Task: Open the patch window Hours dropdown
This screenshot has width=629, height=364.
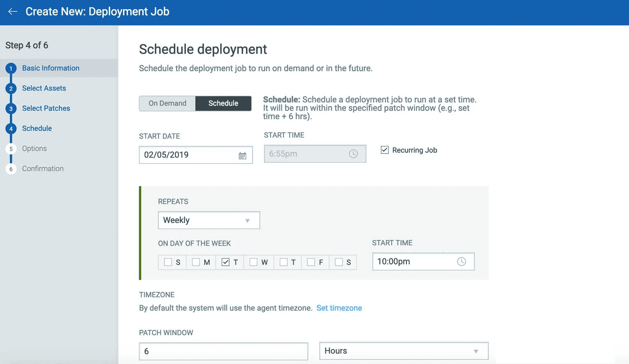Action: coord(404,351)
